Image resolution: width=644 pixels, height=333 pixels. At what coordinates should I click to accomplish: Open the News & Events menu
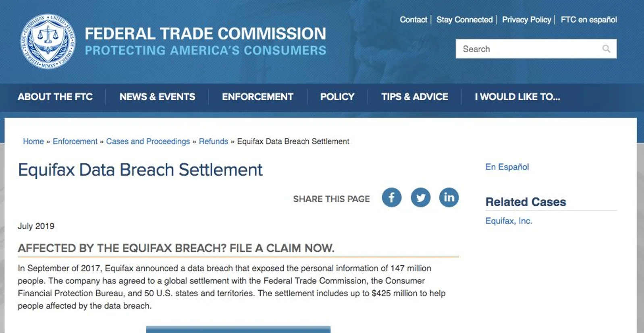157,97
